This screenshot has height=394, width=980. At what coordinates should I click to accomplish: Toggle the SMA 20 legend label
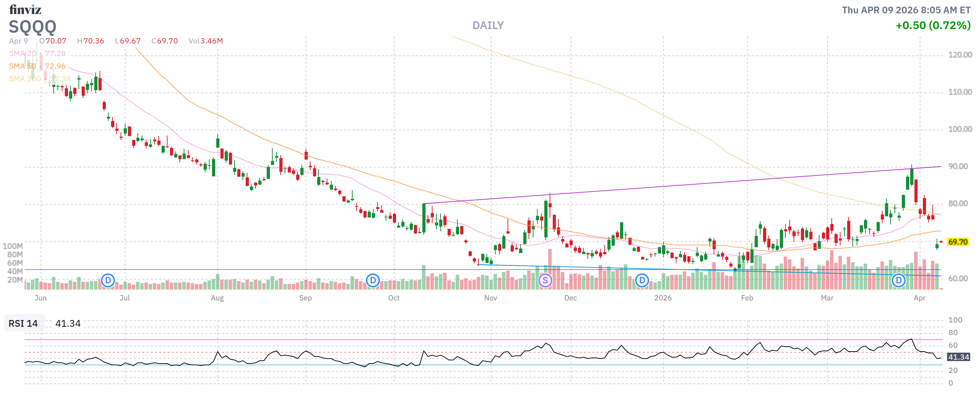click(x=22, y=54)
